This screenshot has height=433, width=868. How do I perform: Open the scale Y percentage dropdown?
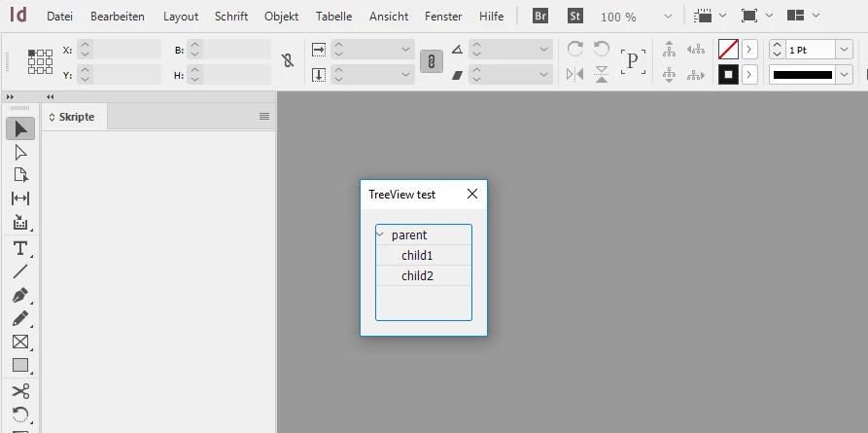pyautogui.click(x=405, y=74)
